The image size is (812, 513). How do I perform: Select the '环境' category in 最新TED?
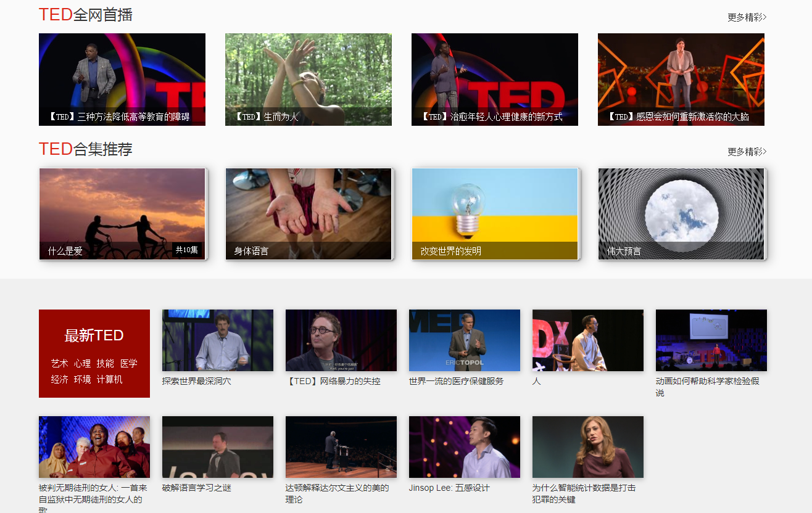[83, 380]
